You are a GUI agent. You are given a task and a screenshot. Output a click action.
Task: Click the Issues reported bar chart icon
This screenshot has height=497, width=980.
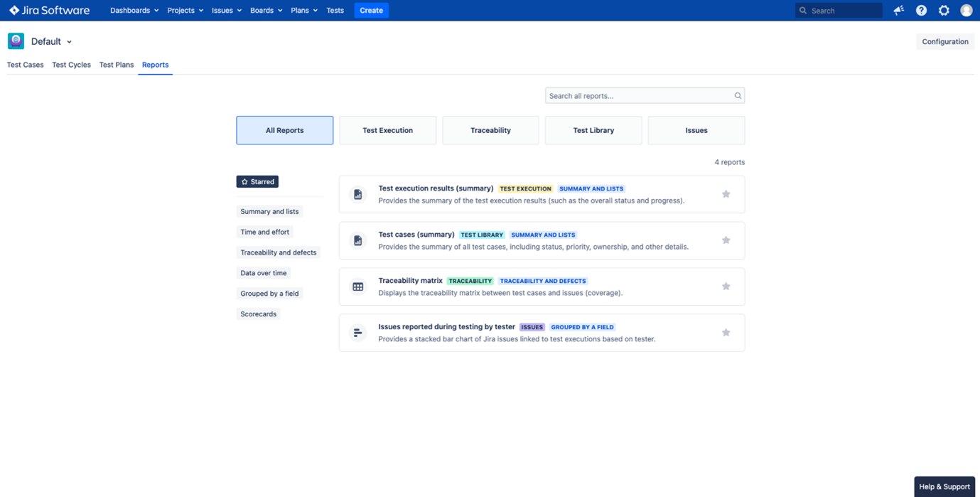click(358, 333)
